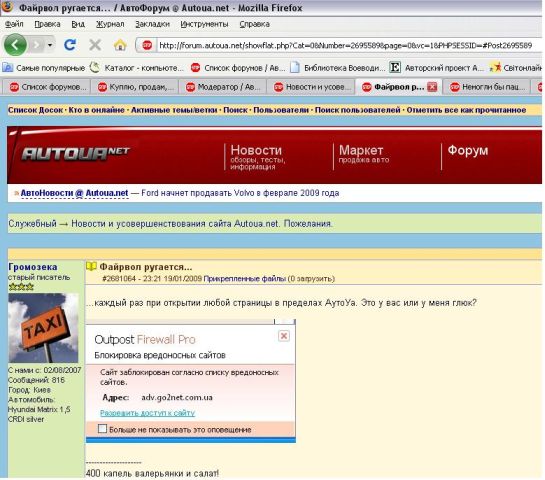Click the green Back navigation arrow
This screenshot has width=545, height=480.
15,45
